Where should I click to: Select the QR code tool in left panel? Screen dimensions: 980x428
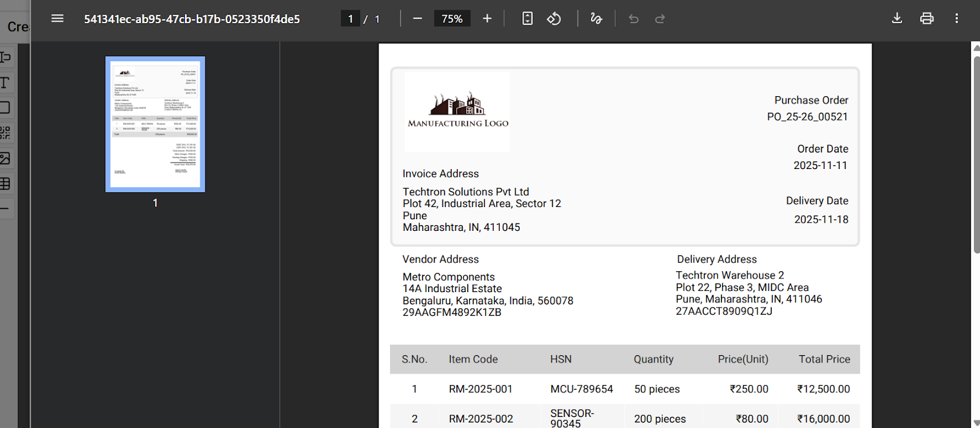[x=5, y=133]
